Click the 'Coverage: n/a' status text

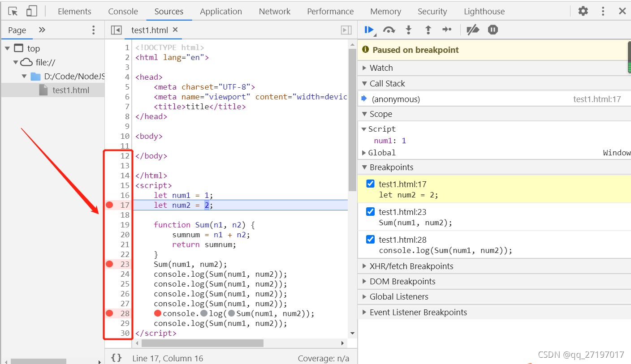click(x=323, y=358)
